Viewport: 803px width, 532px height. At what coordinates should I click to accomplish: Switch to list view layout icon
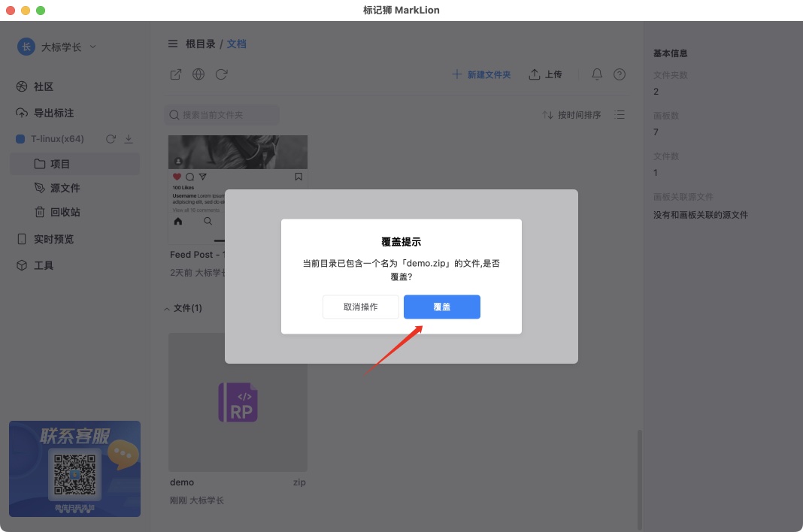coord(620,114)
